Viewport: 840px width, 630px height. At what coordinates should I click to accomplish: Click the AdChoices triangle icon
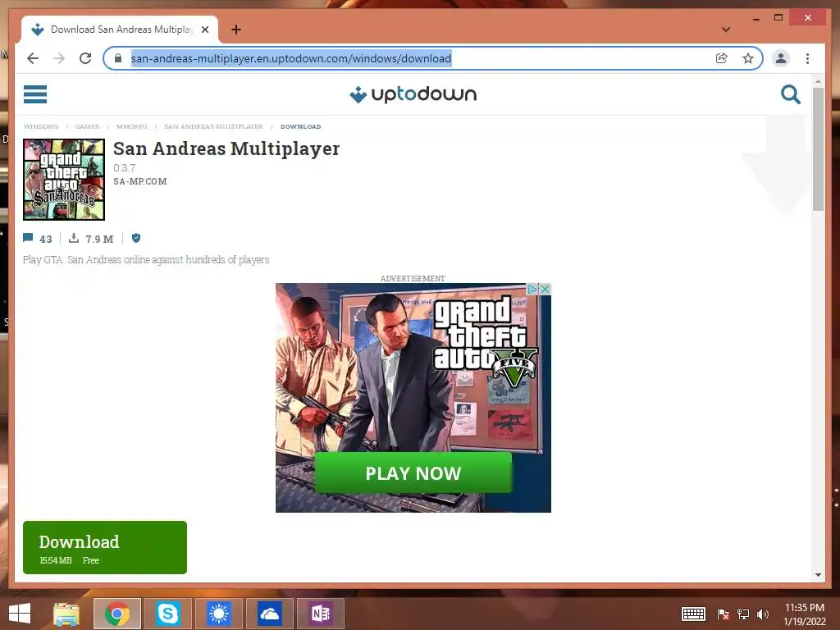tap(532, 289)
